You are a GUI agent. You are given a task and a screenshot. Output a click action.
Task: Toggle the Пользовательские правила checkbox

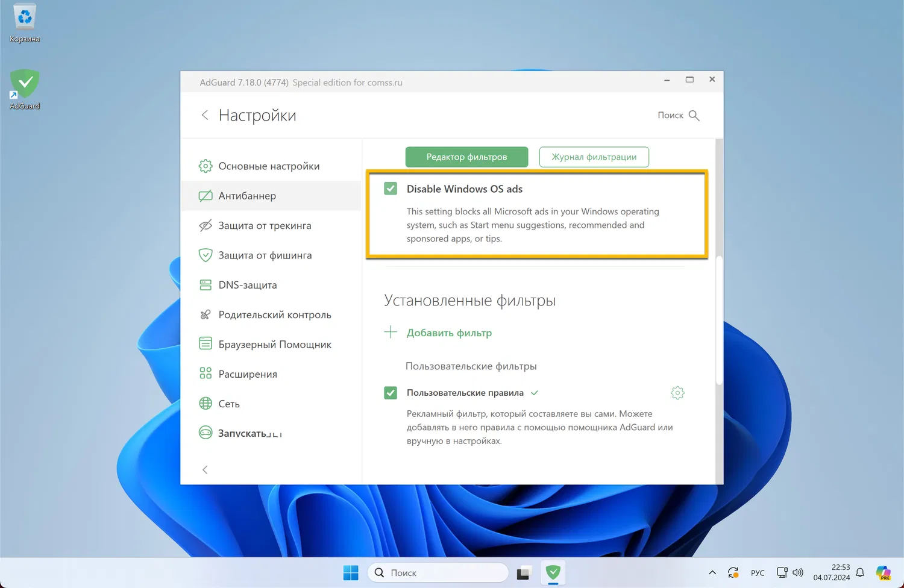tap(391, 393)
